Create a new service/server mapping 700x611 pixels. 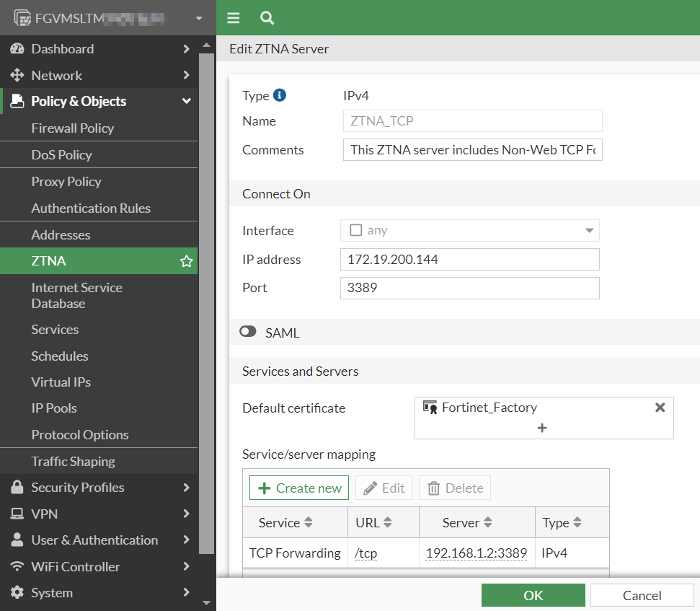click(298, 488)
